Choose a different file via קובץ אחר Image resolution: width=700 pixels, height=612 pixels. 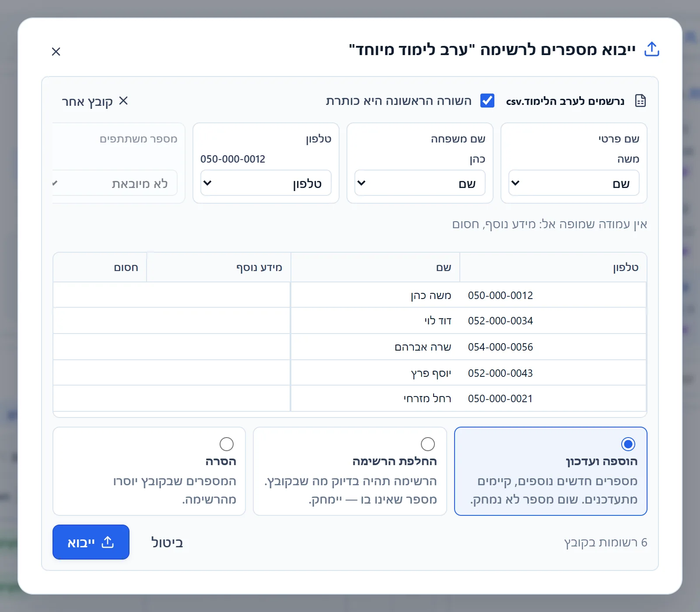(95, 101)
